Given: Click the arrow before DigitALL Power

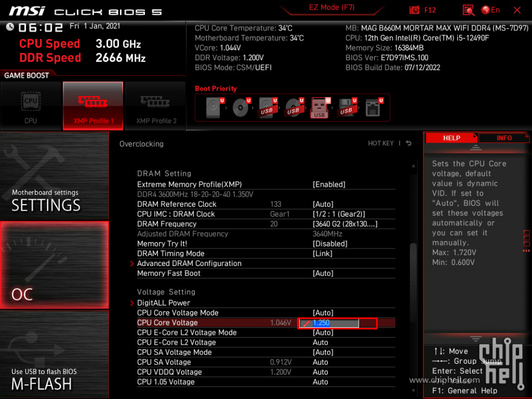Looking at the screenshot, I should (x=132, y=303).
